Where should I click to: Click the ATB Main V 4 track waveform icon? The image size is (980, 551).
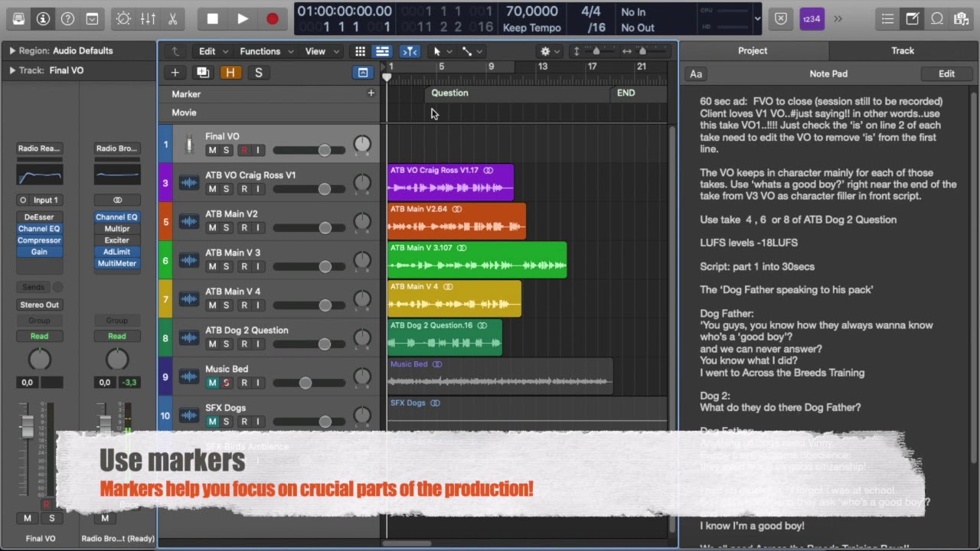pos(188,299)
